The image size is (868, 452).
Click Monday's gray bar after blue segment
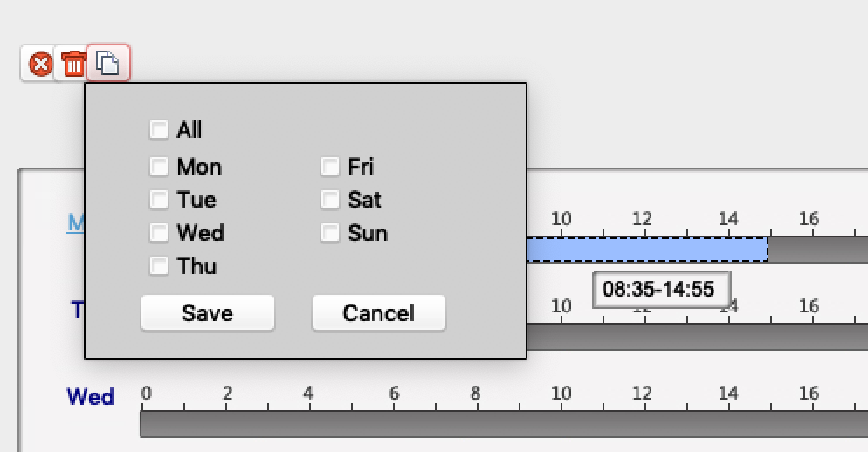point(817,250)
